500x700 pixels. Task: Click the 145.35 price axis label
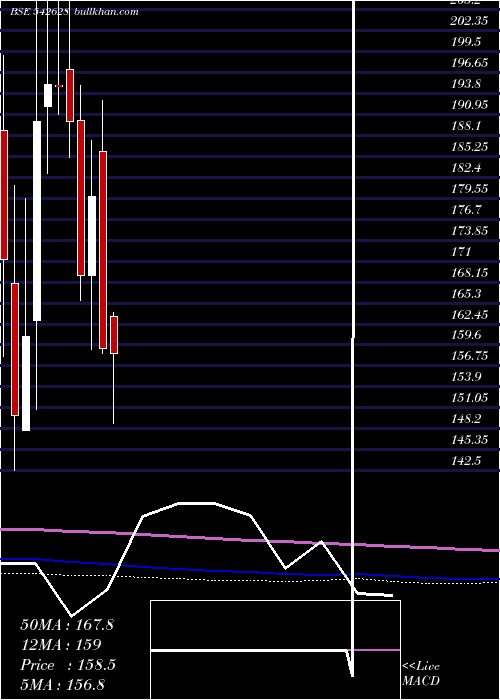pyautogui.click(x=469, y=440)
